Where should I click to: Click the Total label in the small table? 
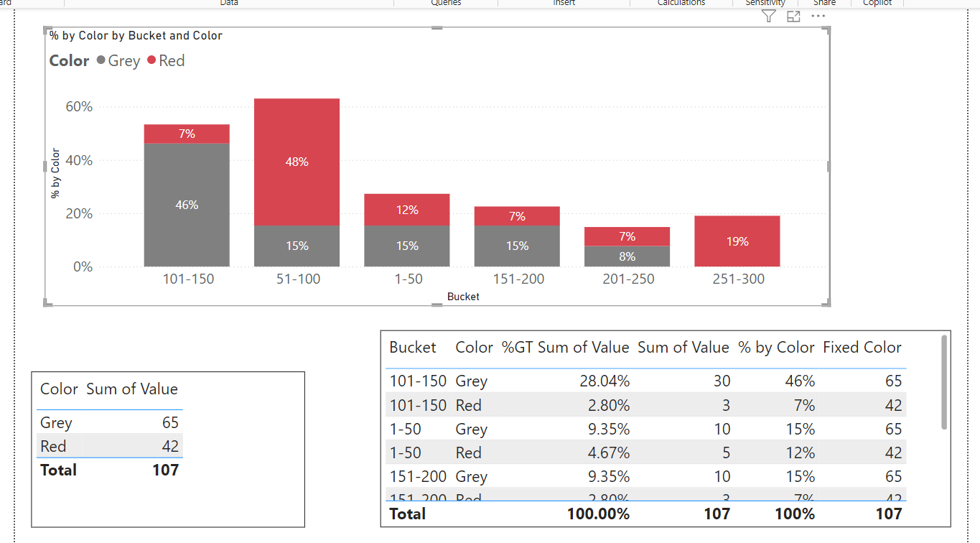pyautogui.click(x=58, y=470)
